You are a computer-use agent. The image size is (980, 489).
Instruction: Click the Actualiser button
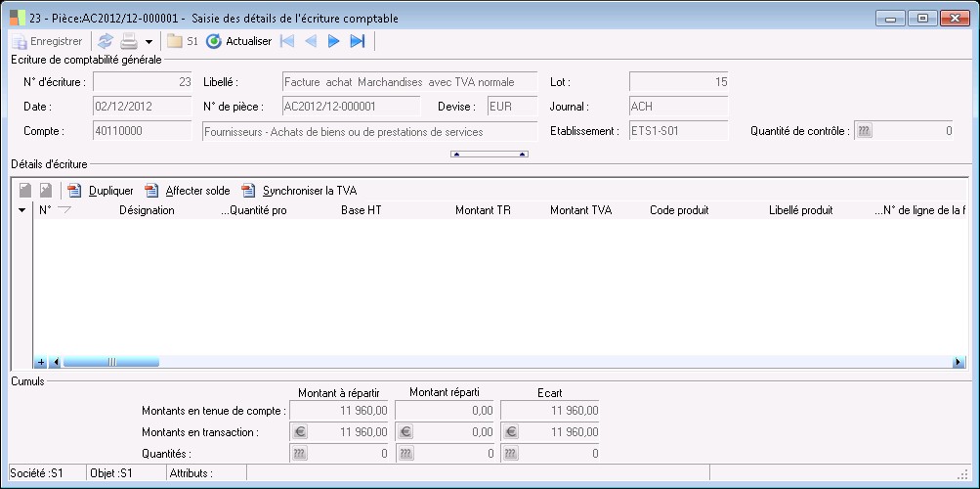[239, 41]
